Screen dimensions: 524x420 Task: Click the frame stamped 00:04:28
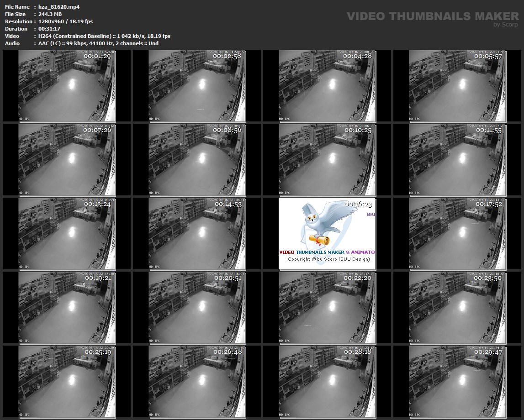coord(327,86)
